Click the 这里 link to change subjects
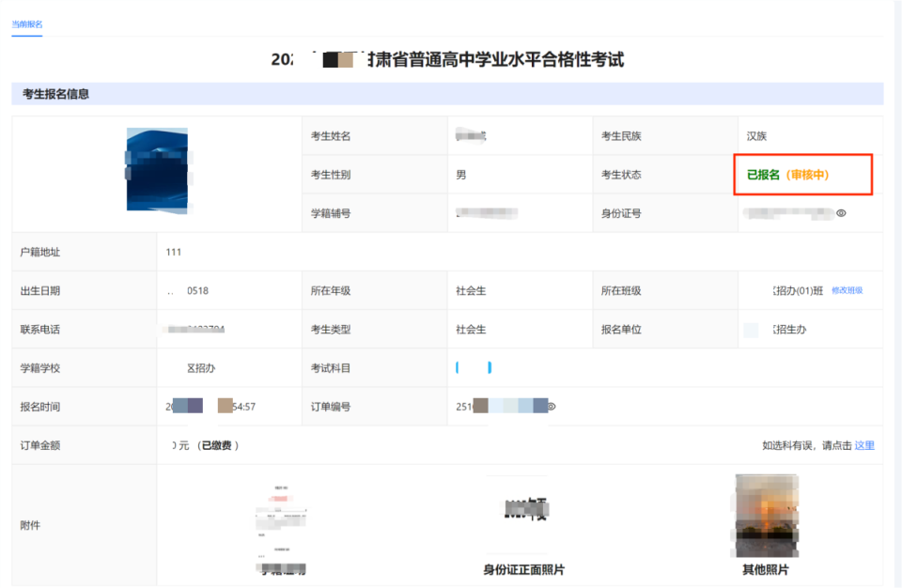This screenshot has height=588, width=902. pos(864,445)
